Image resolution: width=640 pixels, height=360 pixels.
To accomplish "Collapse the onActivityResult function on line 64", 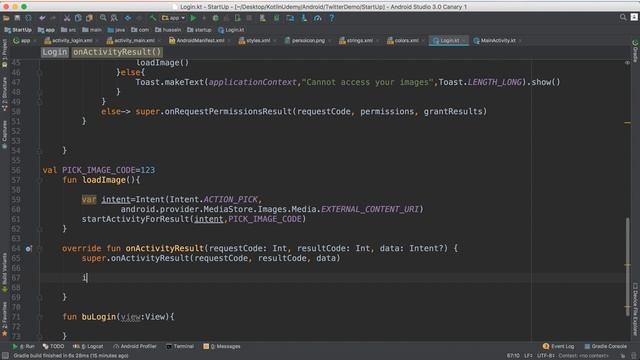I will 40,248.
